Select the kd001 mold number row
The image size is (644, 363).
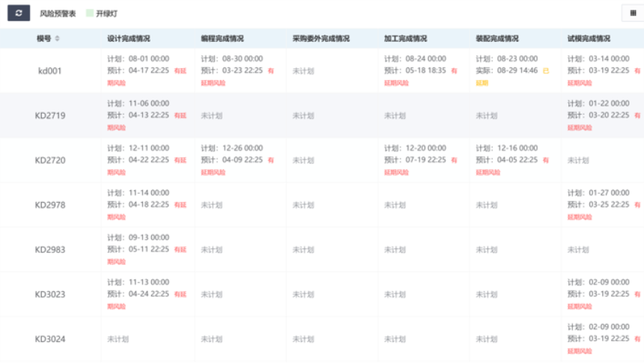pos(50,71)
